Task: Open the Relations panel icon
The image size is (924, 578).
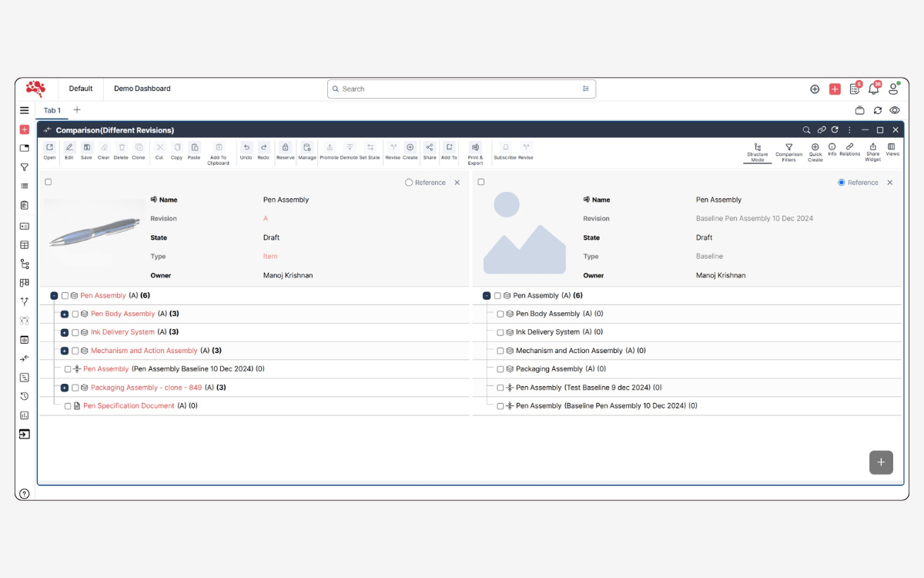Action: click(x=849, y=147)
